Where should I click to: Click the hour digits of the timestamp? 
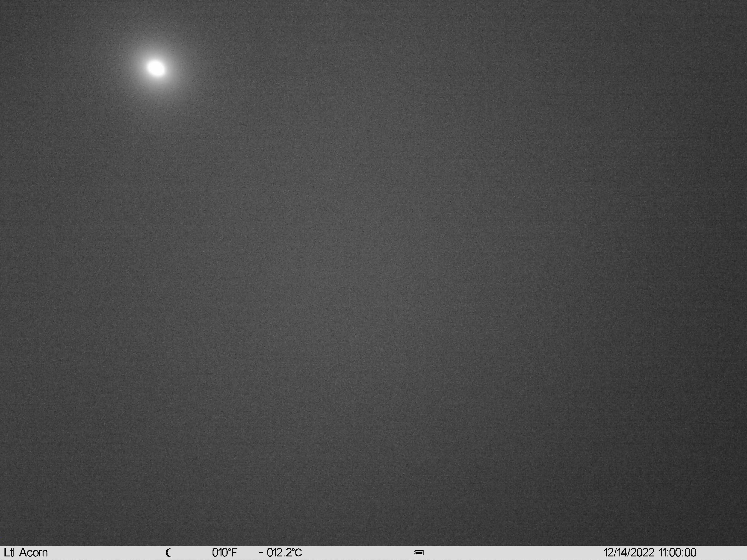coord(663,553)
